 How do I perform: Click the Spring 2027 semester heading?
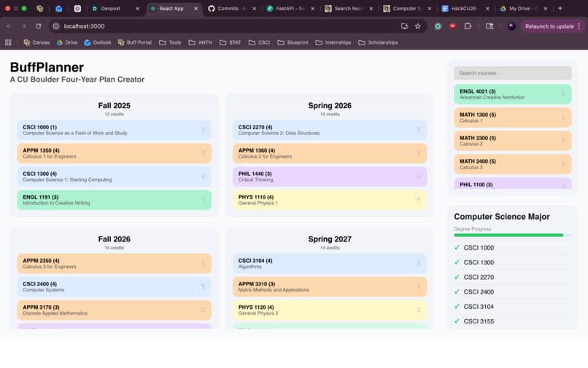[x=330, y=239]
